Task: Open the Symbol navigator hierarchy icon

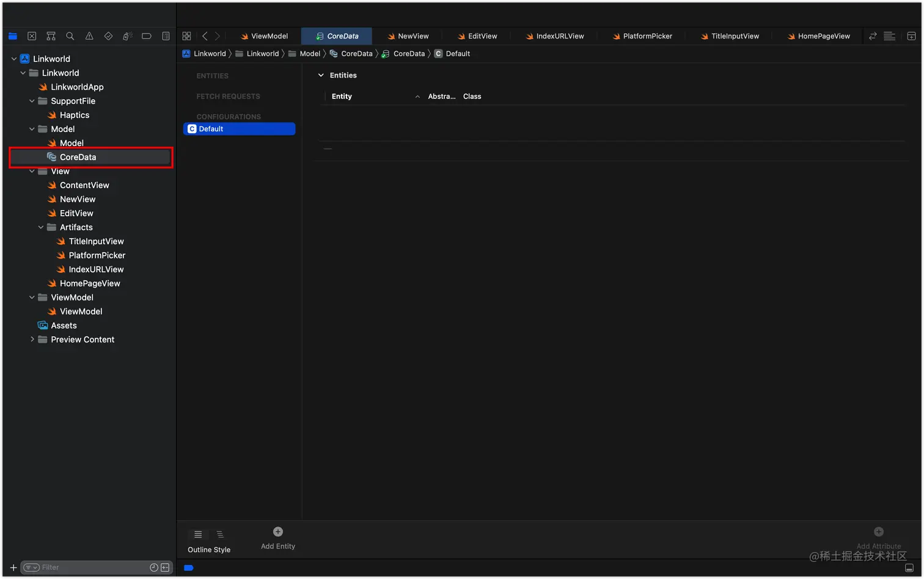Action: [51, 36]
